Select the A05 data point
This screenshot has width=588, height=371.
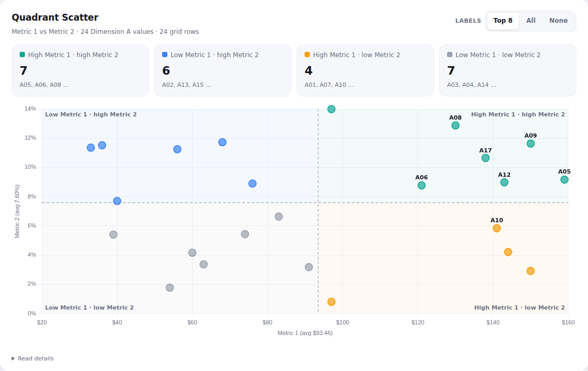tap(564, 180)
